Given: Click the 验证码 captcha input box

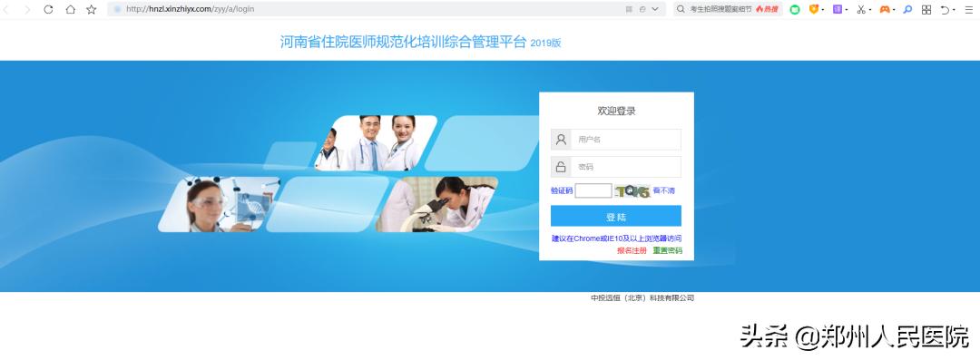Looking at the screenshot, I should 593,190.
